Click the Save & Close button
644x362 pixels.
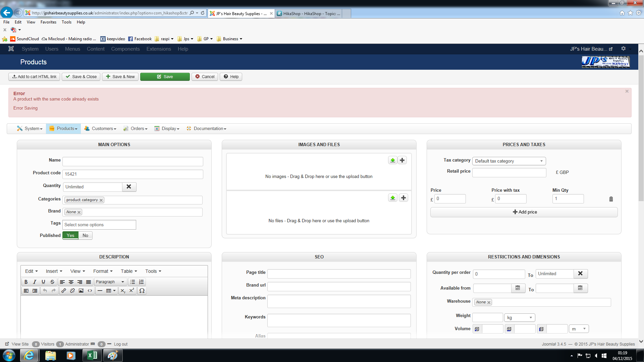[81, 77]
